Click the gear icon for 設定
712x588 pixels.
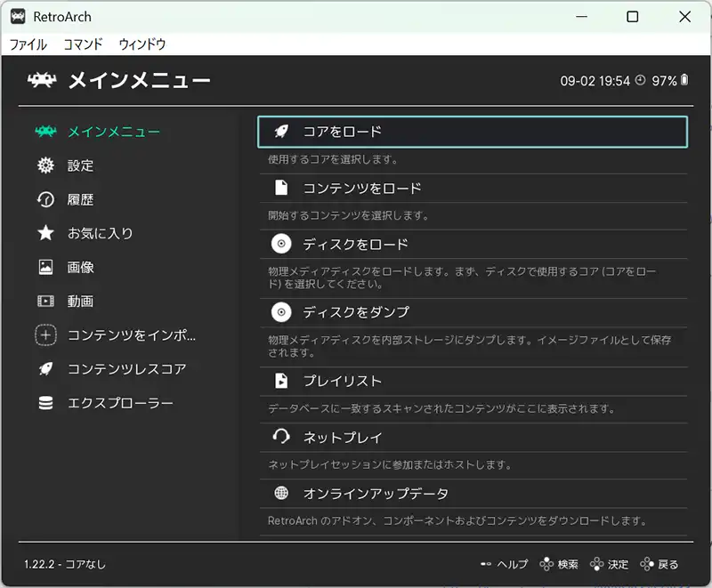point(45,165)
